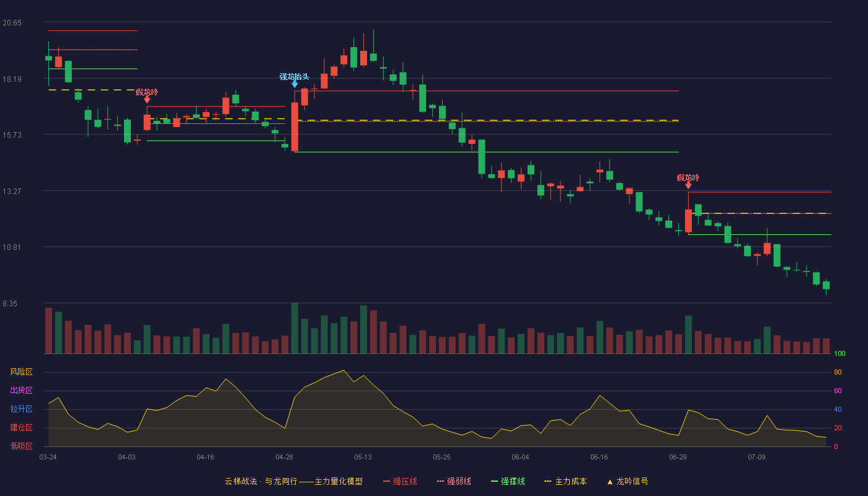Toggle 龙吟信号 series visibility
868x496 pixels.
tap(632, 482)
